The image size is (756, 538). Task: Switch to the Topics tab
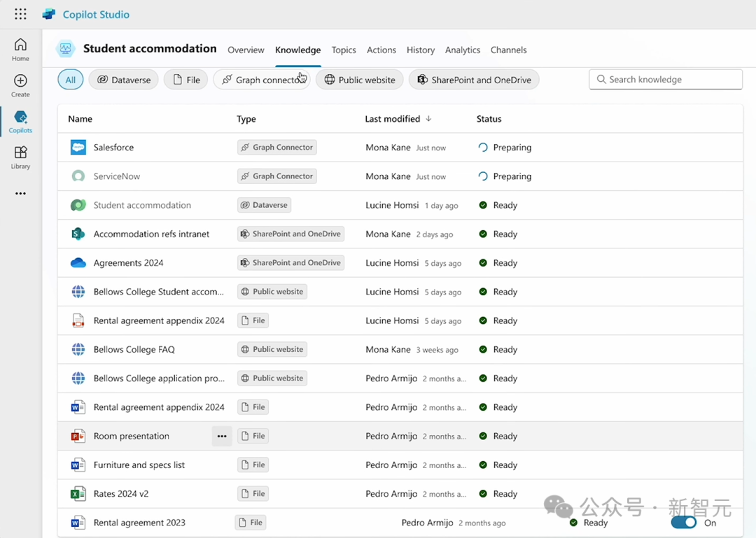344,50
